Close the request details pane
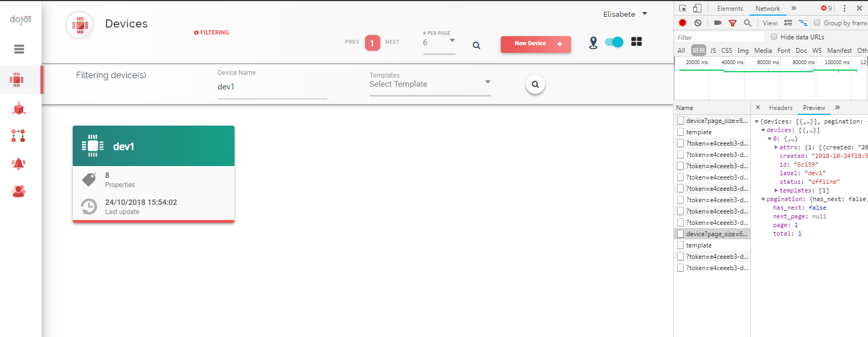The width and height of the screenshot is (868, 337). [758, 107]
